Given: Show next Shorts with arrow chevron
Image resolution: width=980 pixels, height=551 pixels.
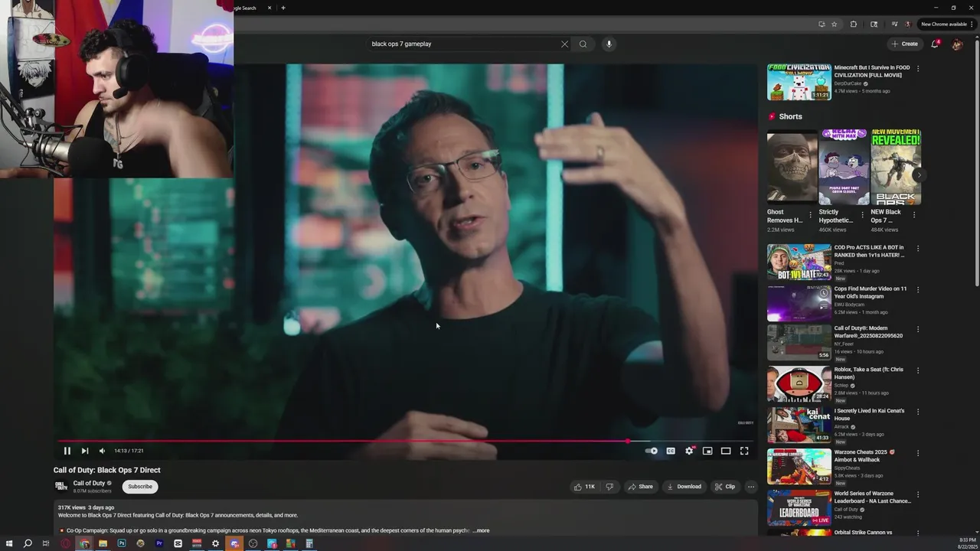Looking at the screenshot, I should pyautogui.click(x=919, y=174).
